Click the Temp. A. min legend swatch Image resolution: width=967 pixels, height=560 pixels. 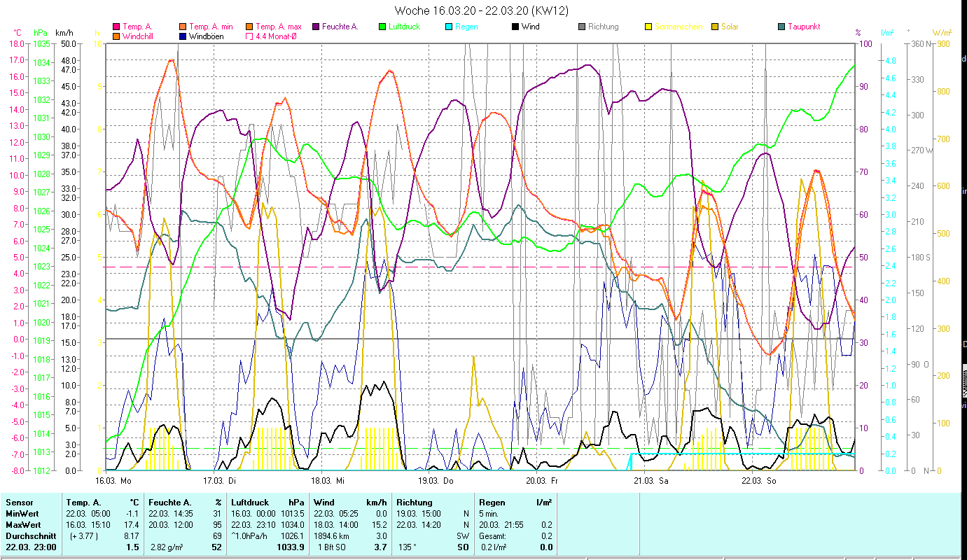(183, 27)
